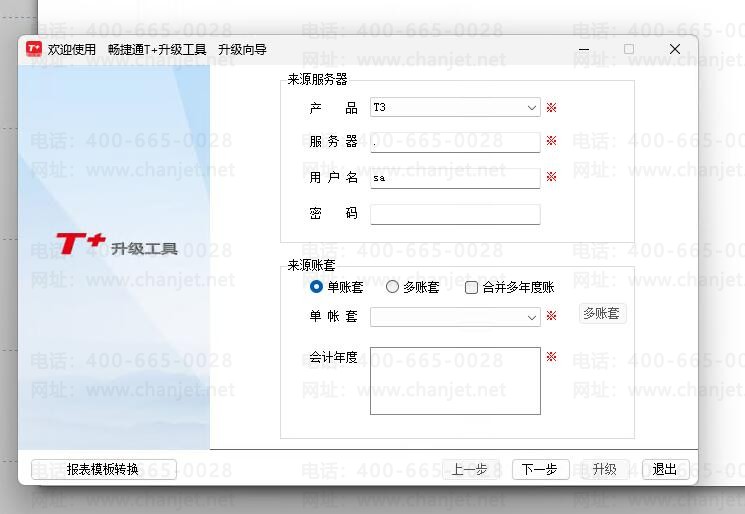Click the 下一步 next step button
The image size is (745, 514).
point(541,469)
